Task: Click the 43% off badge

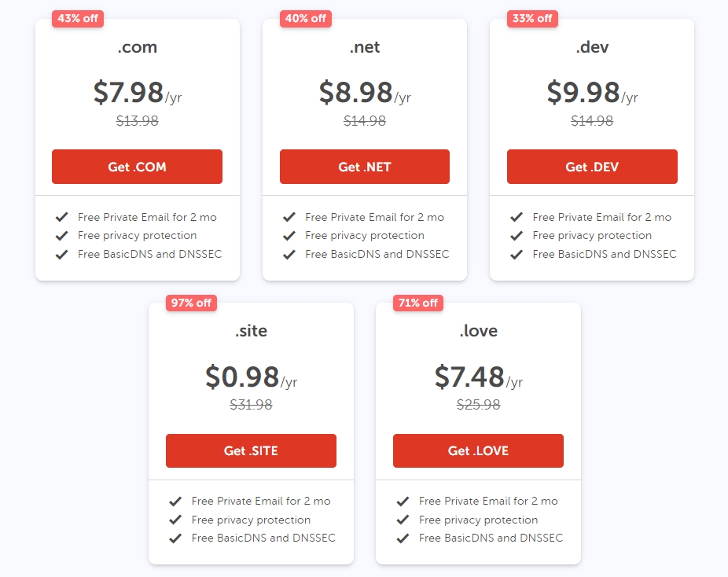Action: (x=78, y=19)
